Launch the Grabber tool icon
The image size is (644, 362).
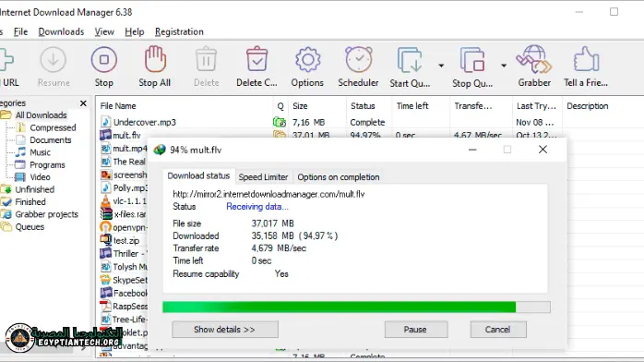[x=534, y=60]
